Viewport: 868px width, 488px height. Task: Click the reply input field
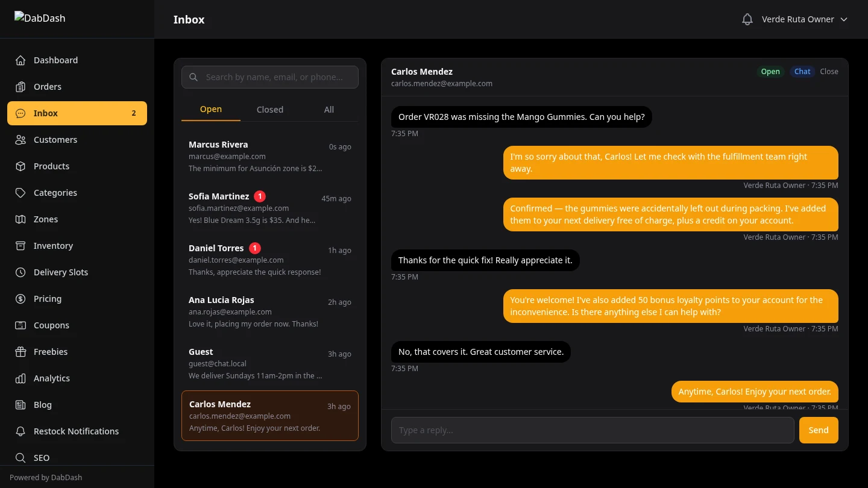coord(593,430)
